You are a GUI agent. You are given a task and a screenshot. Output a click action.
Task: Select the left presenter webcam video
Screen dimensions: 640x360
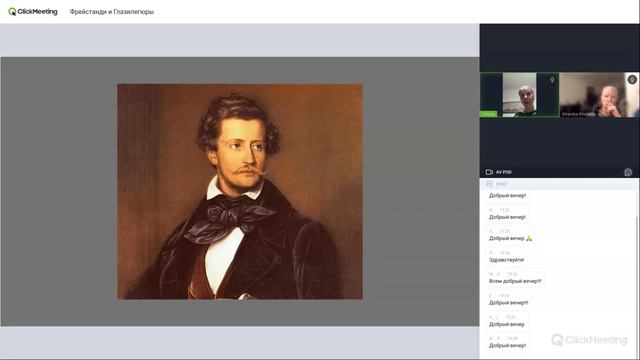click(519, 95)
